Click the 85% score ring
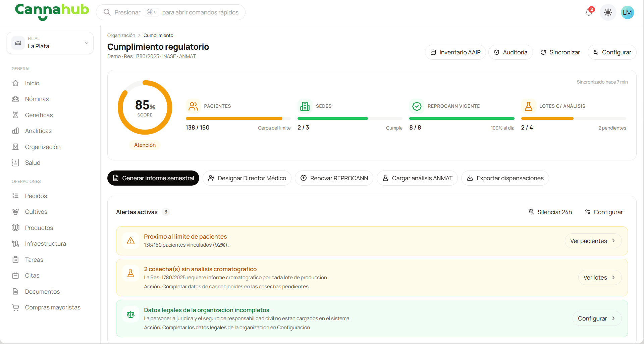This screenshot has width=644, height=344. [145, 107]
